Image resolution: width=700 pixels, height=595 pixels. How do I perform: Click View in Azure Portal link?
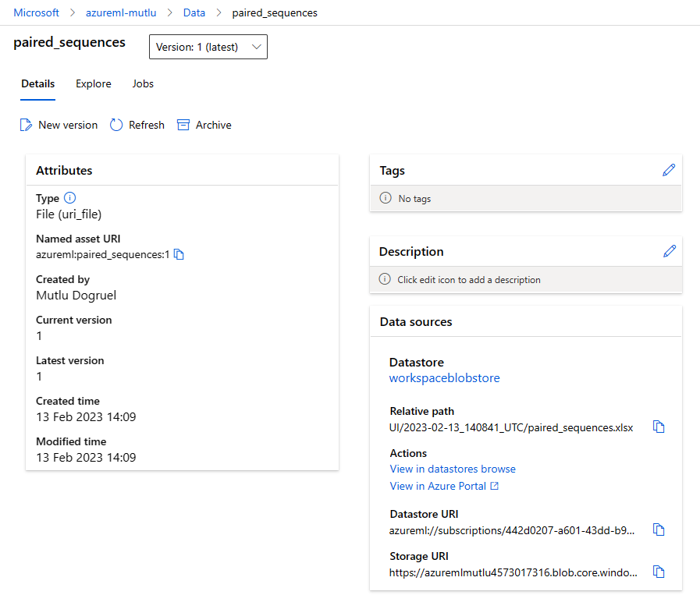[x=438, y=486]
